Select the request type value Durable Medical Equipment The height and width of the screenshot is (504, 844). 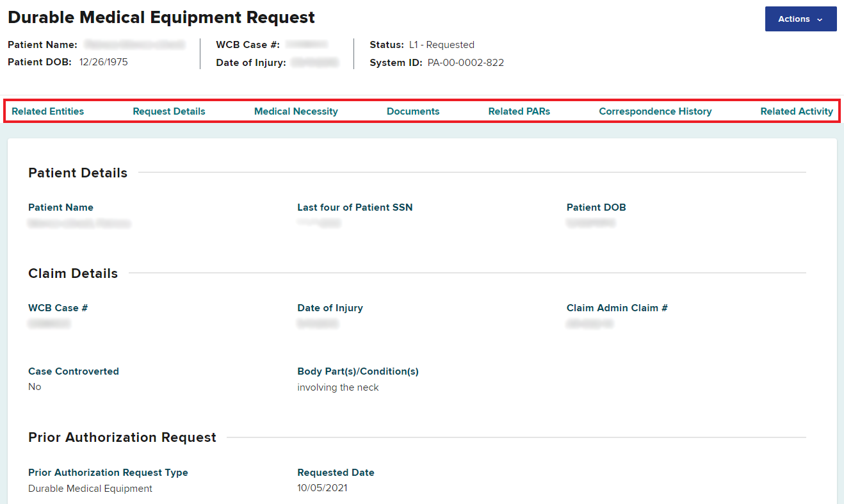tap(90, 489)
